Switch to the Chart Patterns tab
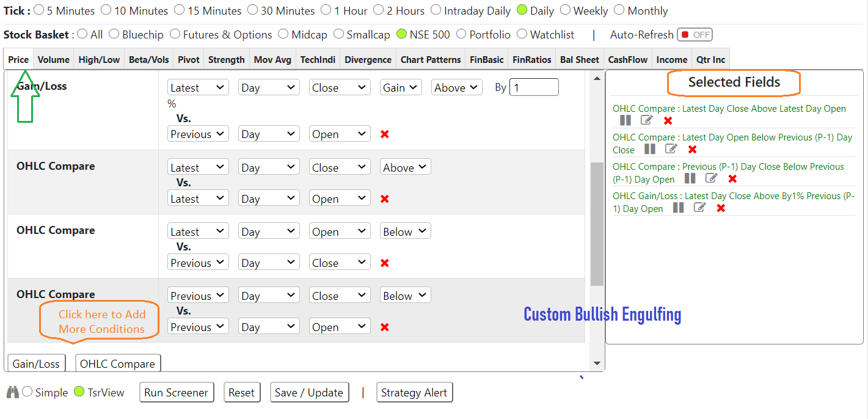The height and width of the screenshot is (419, 868). [x=431, y=59]
